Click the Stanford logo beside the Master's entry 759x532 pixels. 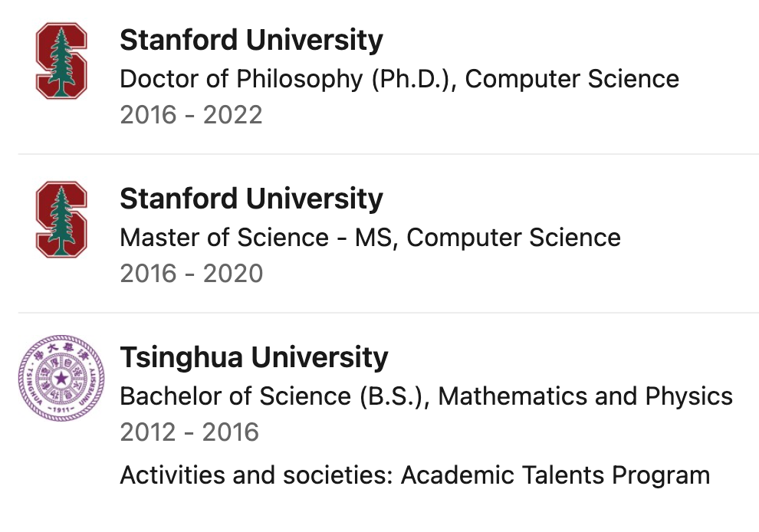click(61, 219)
